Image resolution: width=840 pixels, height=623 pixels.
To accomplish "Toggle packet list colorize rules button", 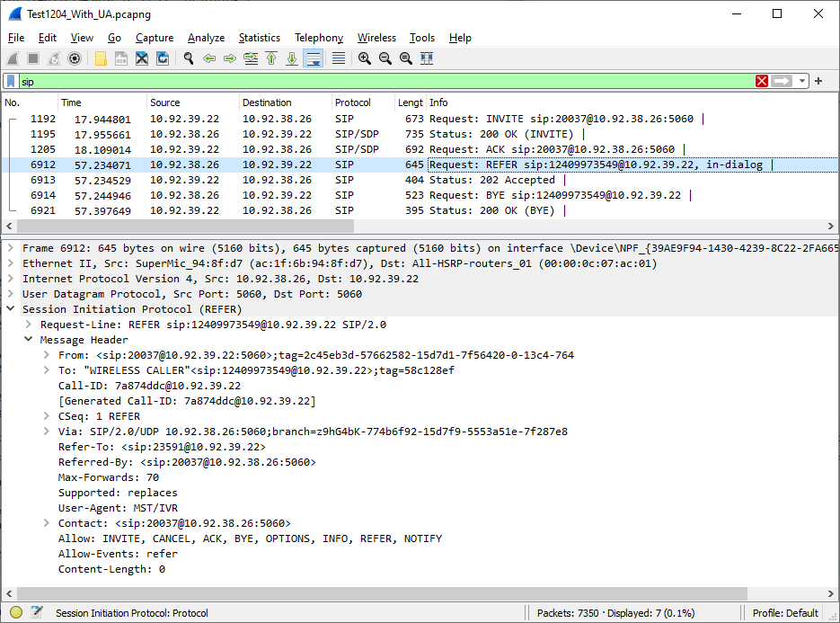I will pos(339,58).
